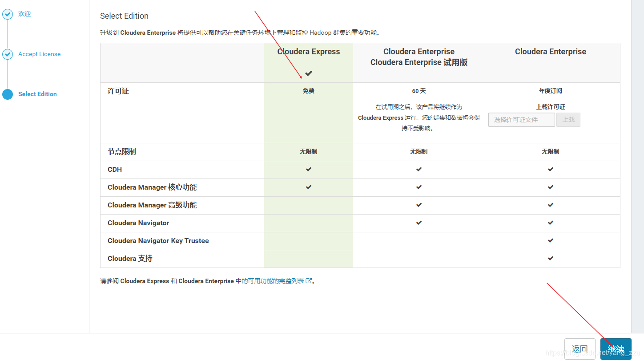This screenshot has width=644, height=361.
Task: Click the Cloudera Manager 高级功能 row label
Action: (x=152, y=205)
